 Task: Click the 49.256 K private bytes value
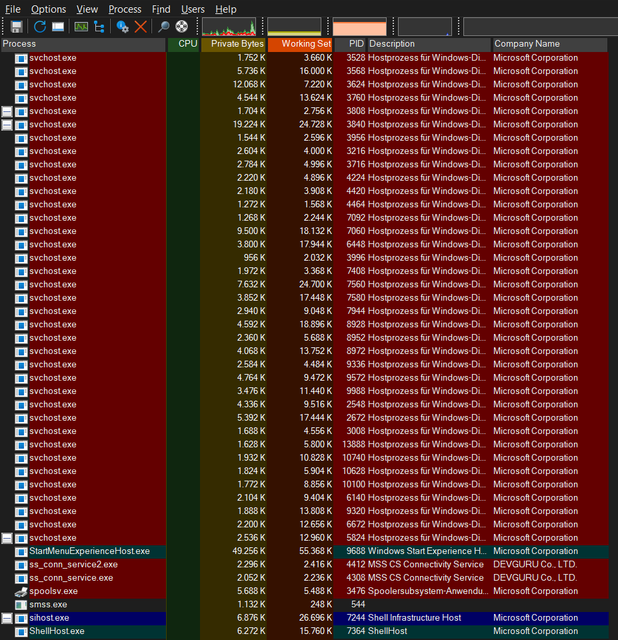coord(249,551)
